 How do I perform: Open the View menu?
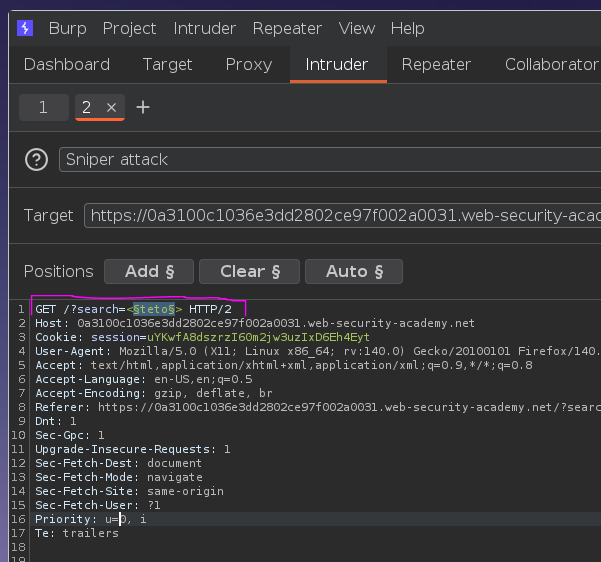[x=356, y=28]
